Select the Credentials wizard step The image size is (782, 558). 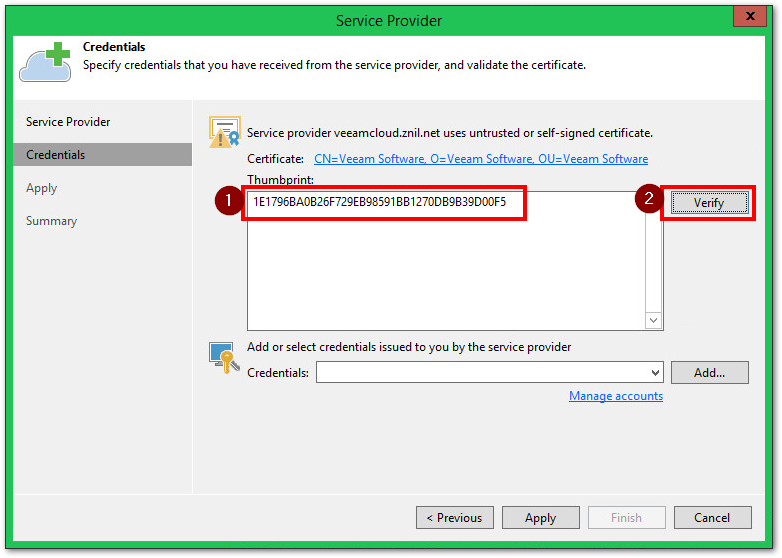tap(56, 155)
